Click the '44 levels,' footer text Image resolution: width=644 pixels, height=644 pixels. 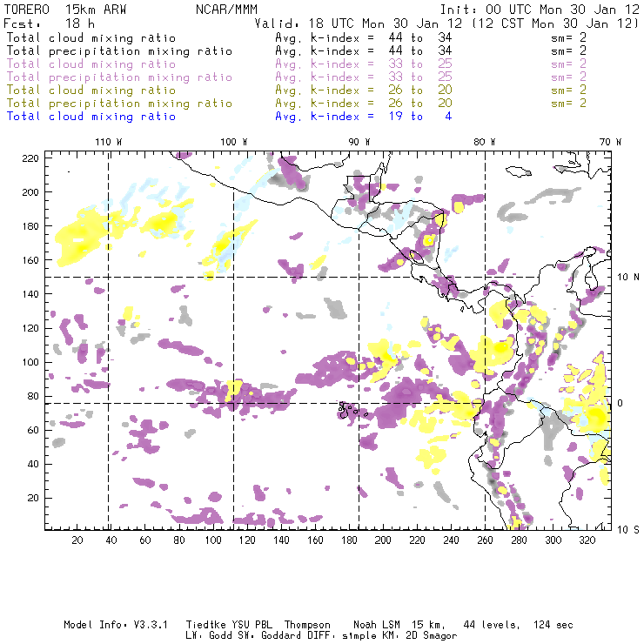[x=492, y=625]
